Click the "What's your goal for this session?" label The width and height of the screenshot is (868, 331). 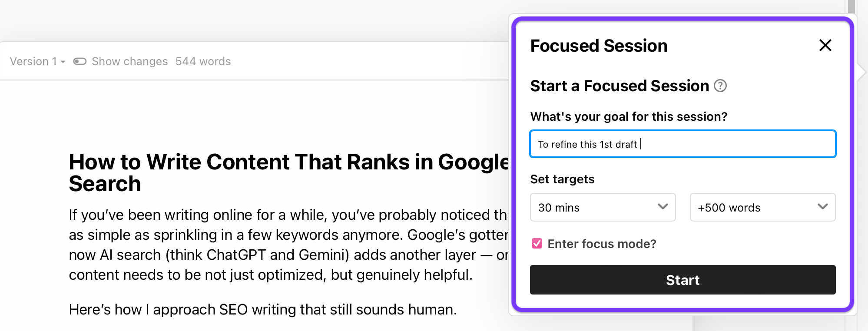[x=629, y=116]
